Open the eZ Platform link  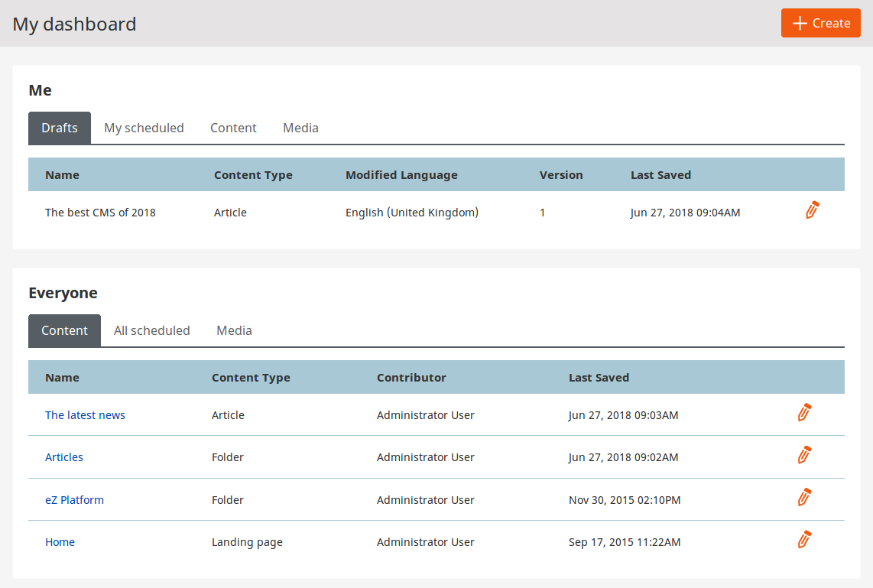[x=75, y=500]
